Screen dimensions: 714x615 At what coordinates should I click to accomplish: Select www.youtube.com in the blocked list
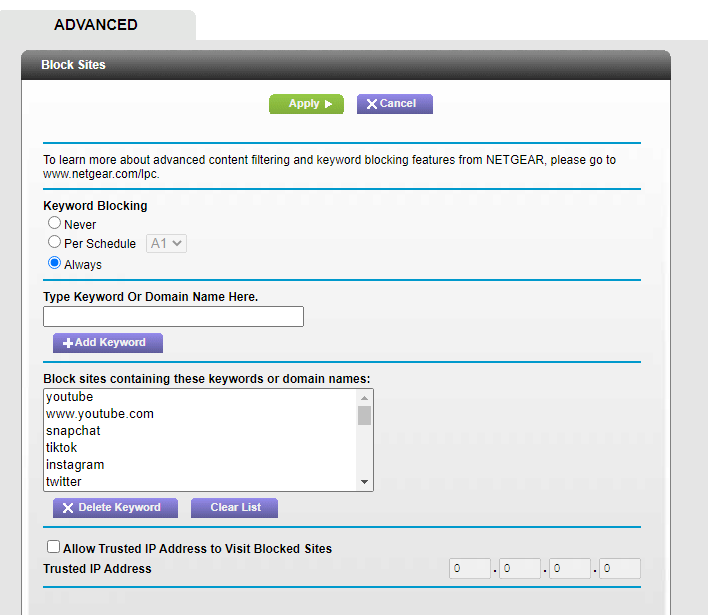(x=100, y=414)
